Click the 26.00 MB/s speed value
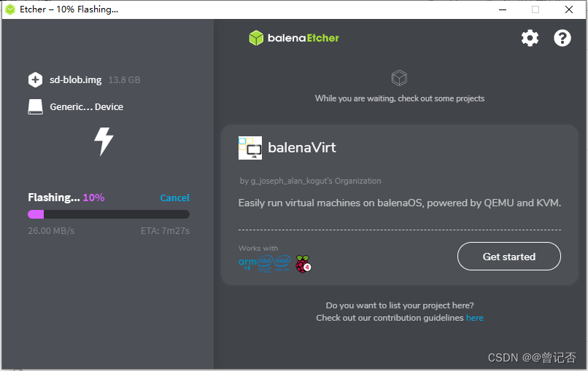588x371 pixels. (x=51, y=231)
